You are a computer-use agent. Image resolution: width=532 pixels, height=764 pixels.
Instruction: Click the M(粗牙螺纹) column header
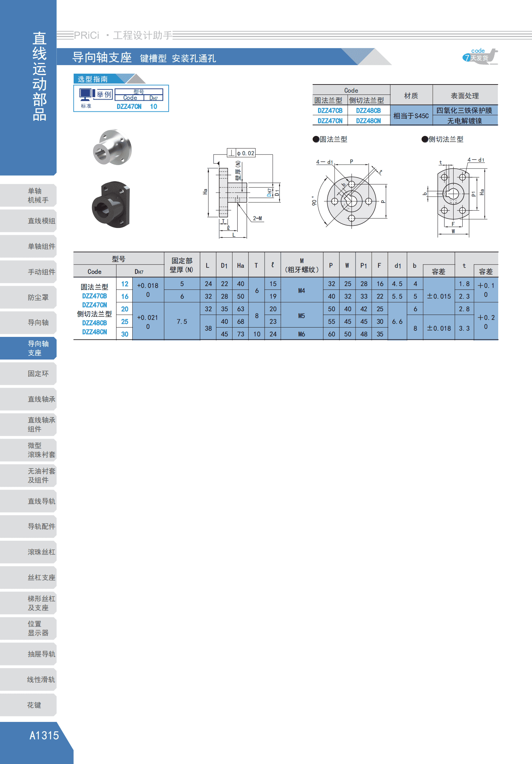(x=302, y=265)
